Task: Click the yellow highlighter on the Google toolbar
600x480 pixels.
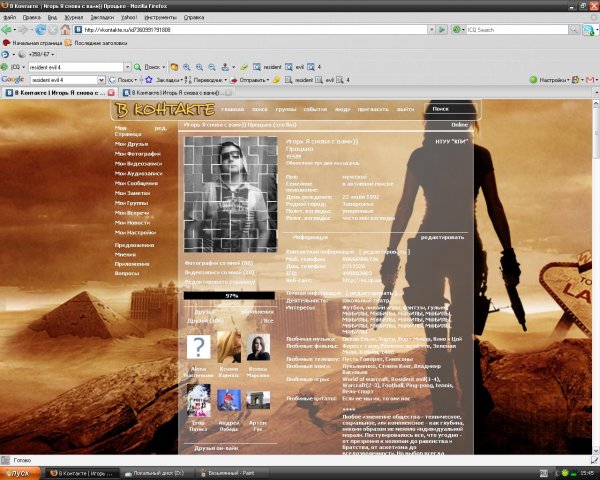Action: (x=276, y=80)
